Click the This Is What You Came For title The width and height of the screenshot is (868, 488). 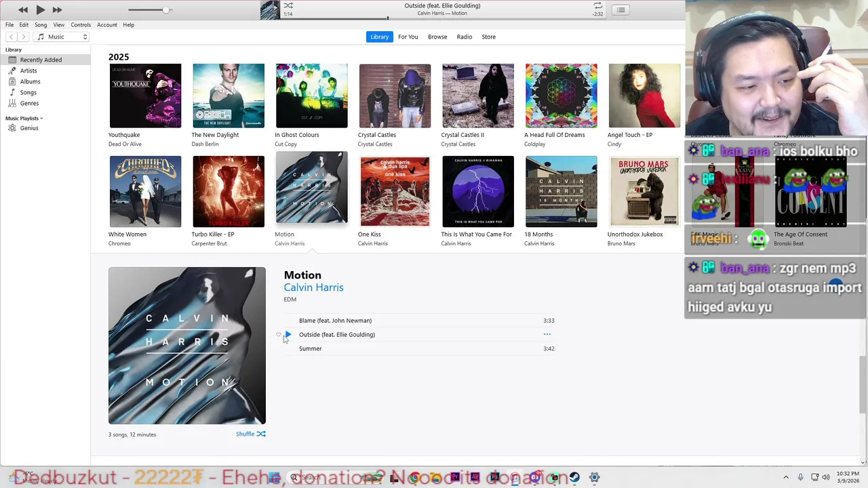(x=477, y=235)
